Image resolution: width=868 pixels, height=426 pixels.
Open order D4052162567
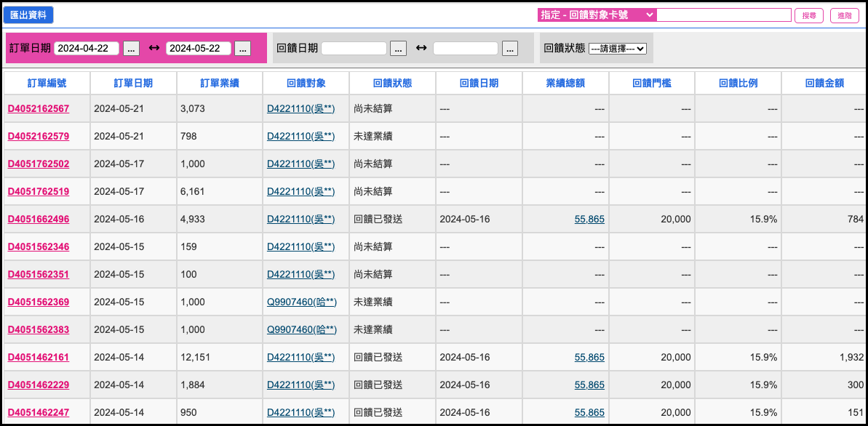(x=38, y=108)
